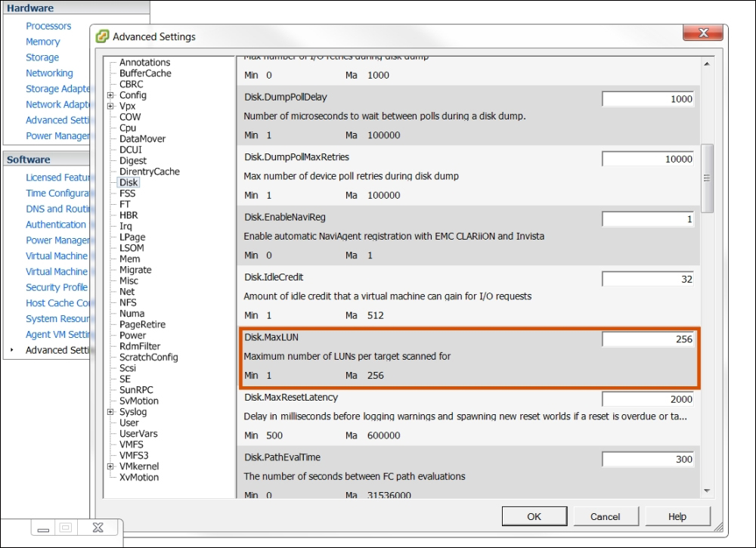Click the settings list scrollbar thumb
The height and width of the screenshot is (548, 756).
[x=707, y=178]
